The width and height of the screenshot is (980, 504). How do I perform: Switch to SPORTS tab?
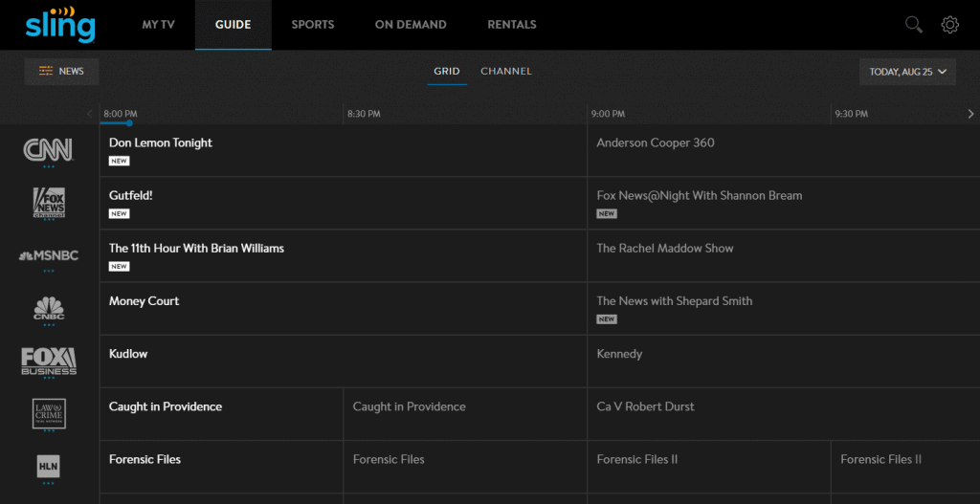coord(313,25)
